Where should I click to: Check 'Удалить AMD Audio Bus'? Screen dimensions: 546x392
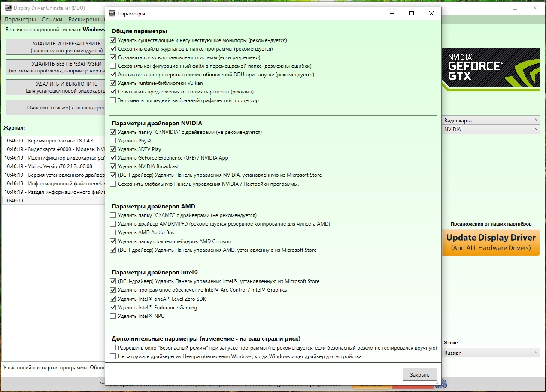113,232
